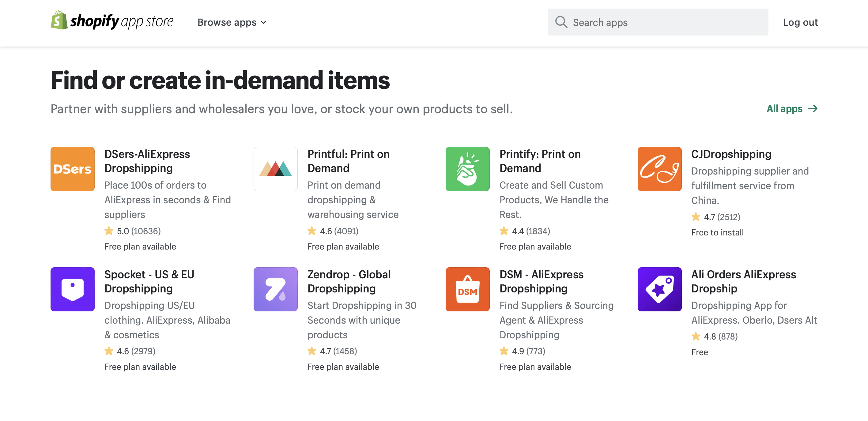Click the star beside CJDropshipping 4.7 (2512) rating
This screenshot has height=421, width=868.
pos(696,216)
